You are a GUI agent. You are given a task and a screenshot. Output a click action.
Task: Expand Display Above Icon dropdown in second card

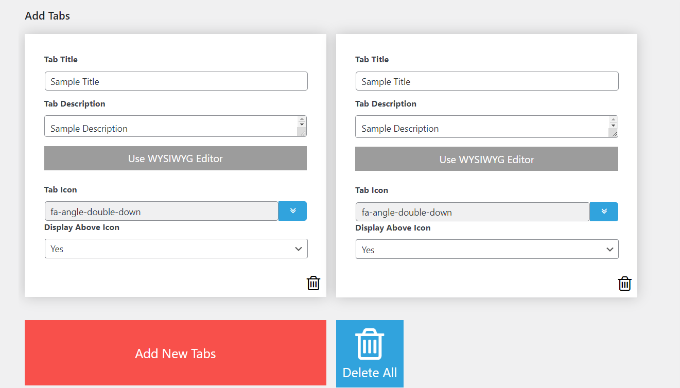(487, 249)
